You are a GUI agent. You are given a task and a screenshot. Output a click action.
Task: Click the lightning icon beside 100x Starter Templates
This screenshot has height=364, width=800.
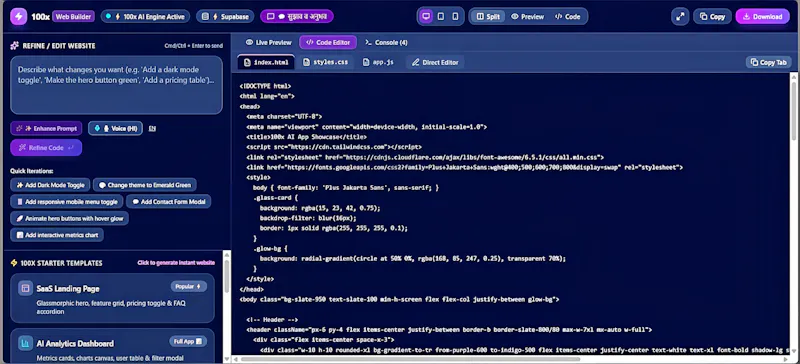[x=14, y=263]
